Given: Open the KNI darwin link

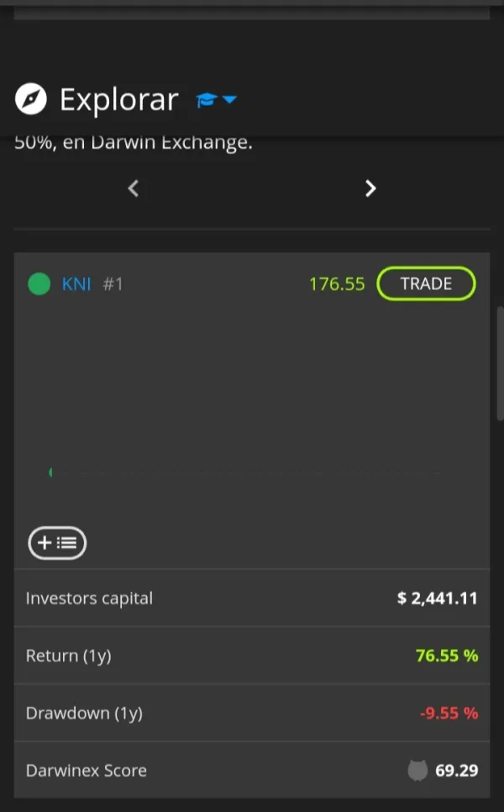Looking at the screenshot, I should tap(76, 284).
